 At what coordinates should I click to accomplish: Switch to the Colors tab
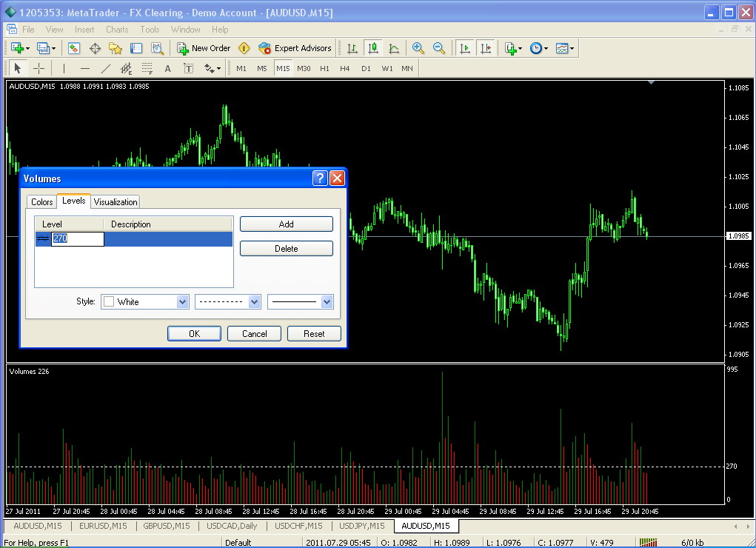pos(42,202)
